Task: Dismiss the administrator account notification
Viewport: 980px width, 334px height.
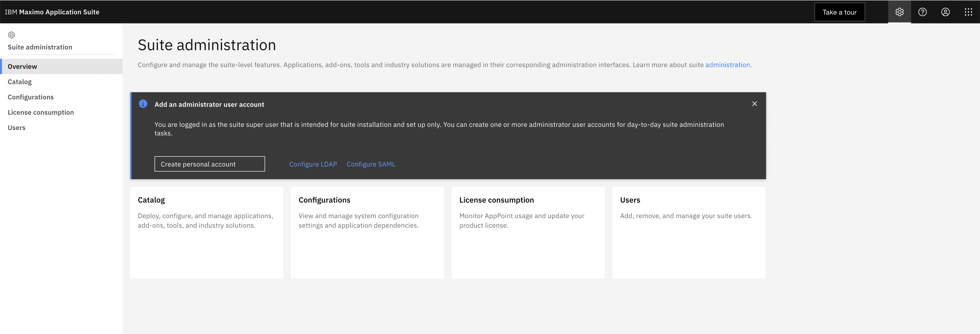Action: 754,104
